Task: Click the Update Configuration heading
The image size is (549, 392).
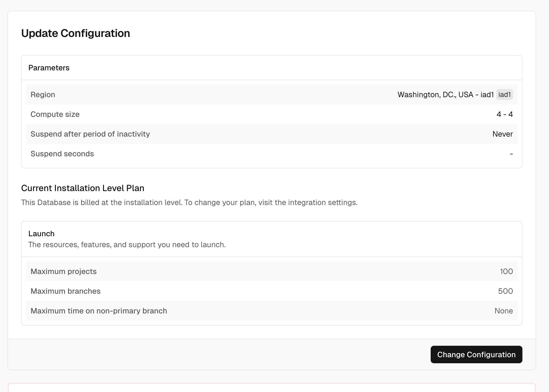Action: coord(76,33)
